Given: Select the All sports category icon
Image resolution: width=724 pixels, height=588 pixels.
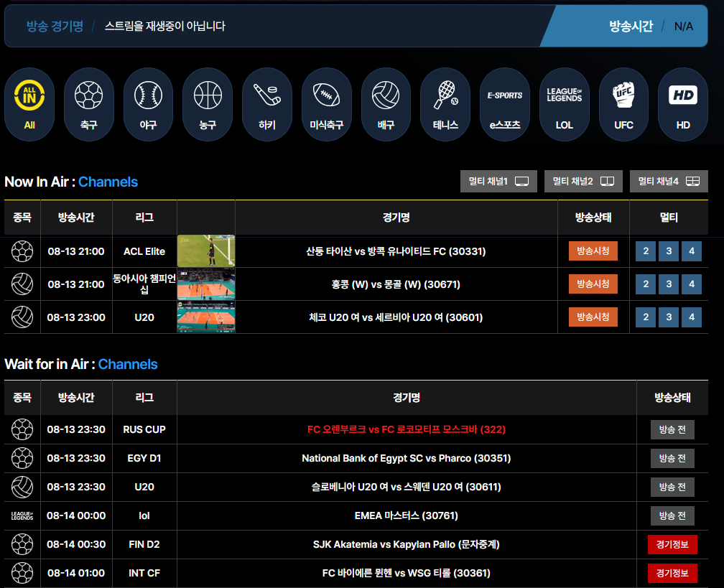Looking at the screenshot, I should [x=29, y=104].
